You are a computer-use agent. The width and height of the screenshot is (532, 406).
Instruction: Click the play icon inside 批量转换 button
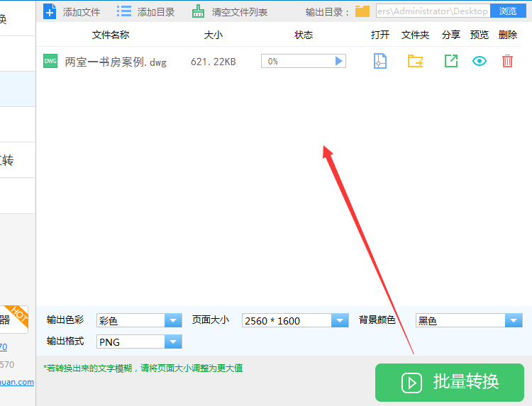pos(411,383)
